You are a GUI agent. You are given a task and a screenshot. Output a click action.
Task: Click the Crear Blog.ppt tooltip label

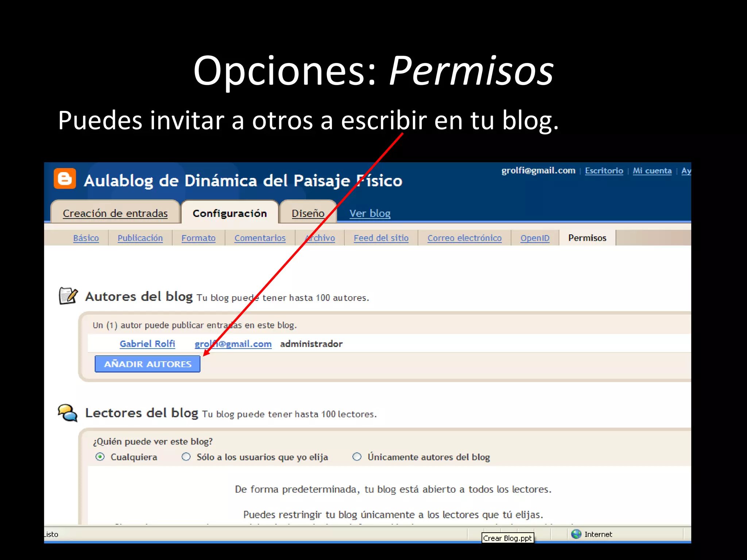point(507,538)
